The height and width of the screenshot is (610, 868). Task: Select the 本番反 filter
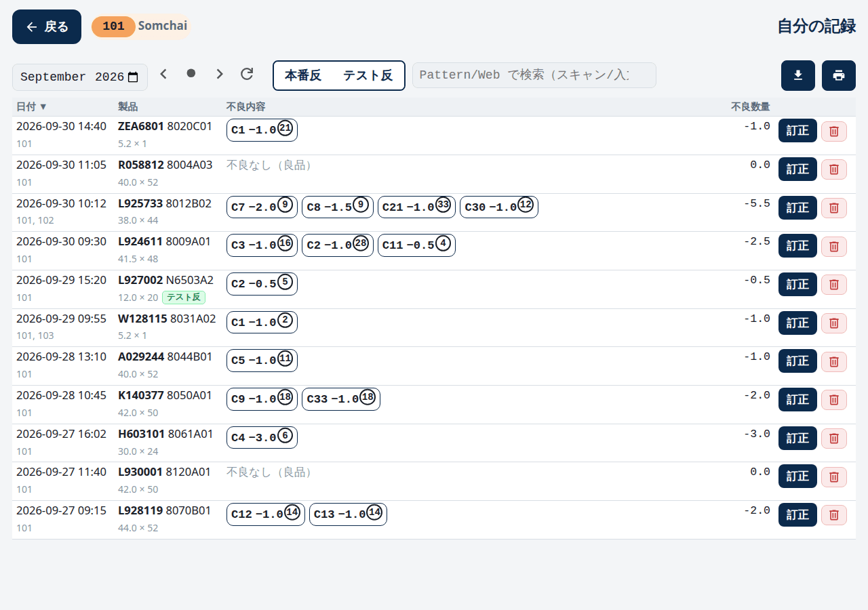pos(303,75)
